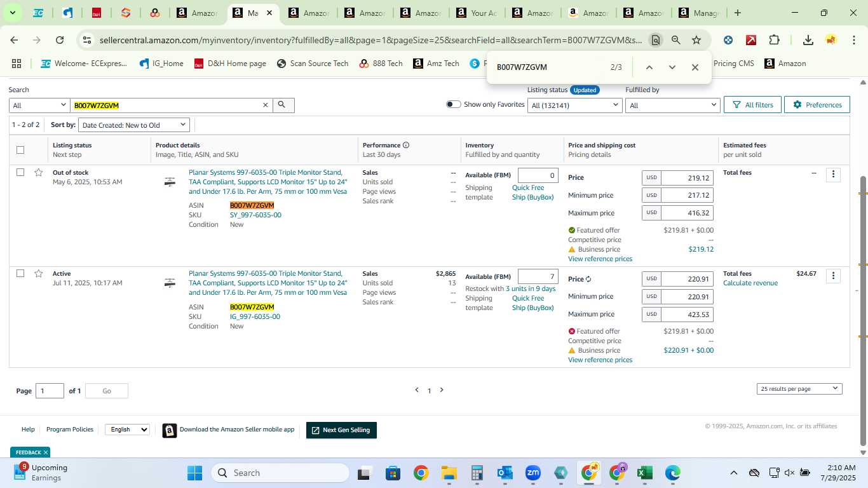Click the Next Gen Selling button
Image resolution: width=868 pixels, height=488 pixels.
pos(341,430)
